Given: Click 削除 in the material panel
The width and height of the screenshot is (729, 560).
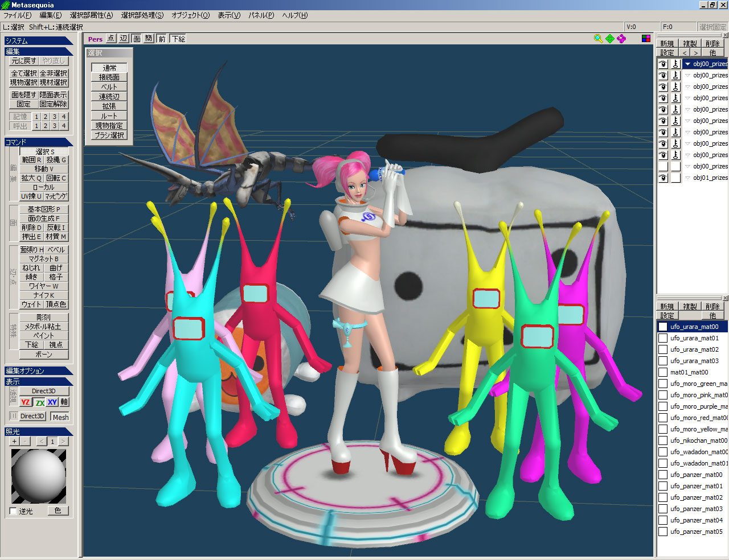Looking at the screenshot, I should tap(712, 306).
